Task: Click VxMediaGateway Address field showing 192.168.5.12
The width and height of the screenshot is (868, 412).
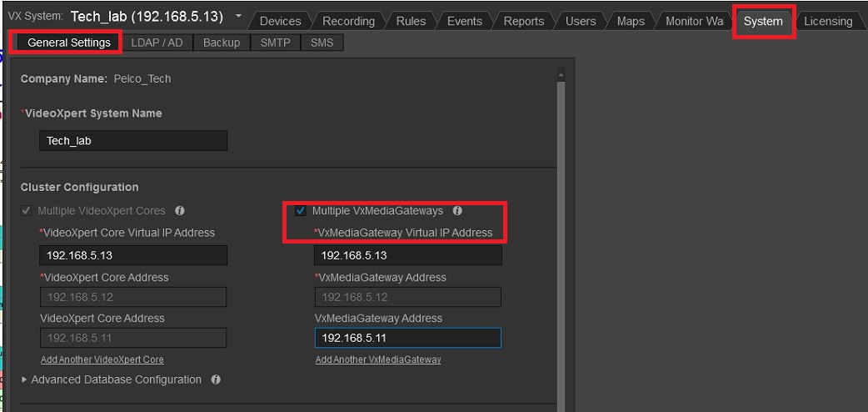Action: click(x=408, y=297)
